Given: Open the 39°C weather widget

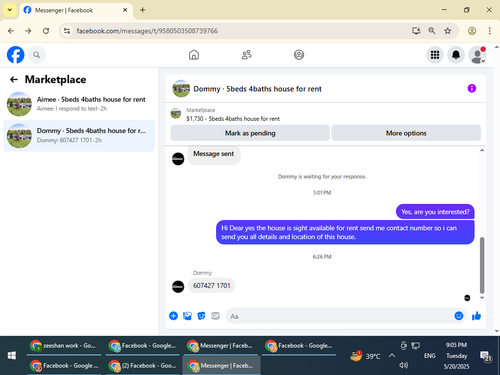Looking at the screenshot, I should coord(365,356).
